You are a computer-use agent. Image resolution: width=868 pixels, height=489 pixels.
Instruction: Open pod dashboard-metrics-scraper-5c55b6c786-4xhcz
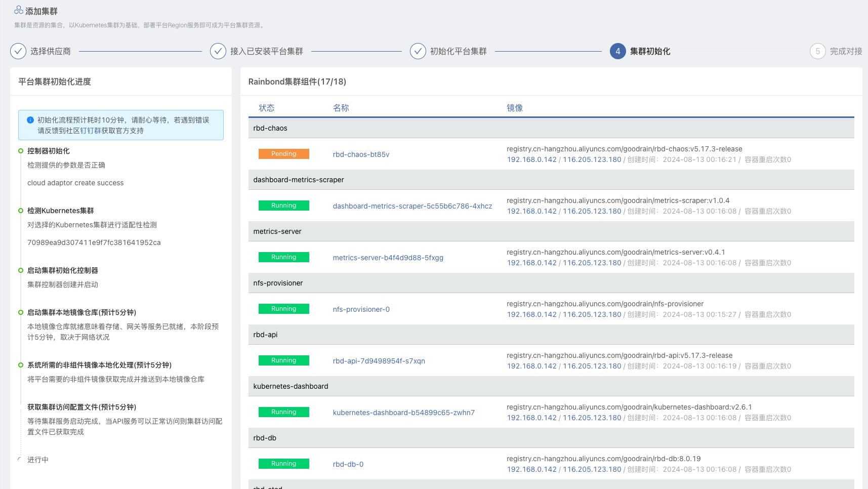coord(412,206)
